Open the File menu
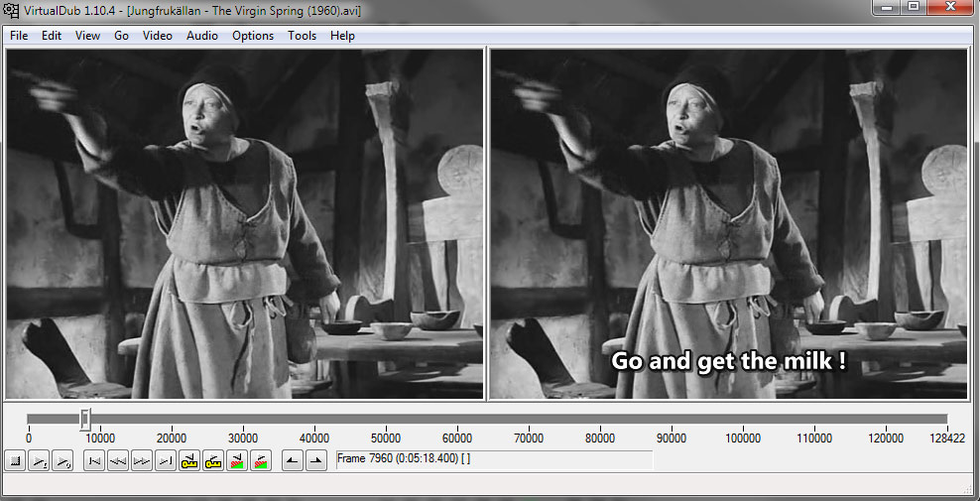The image size is (980, 501). [x=19, y=36]
